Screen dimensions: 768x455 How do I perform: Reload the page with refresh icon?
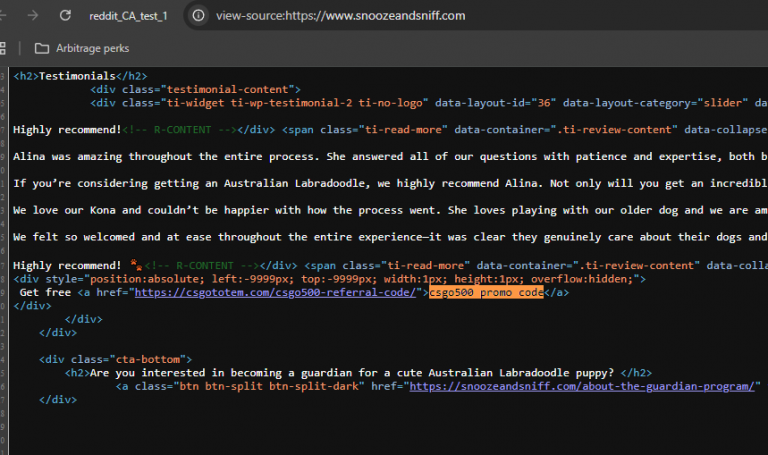(65, 16)
